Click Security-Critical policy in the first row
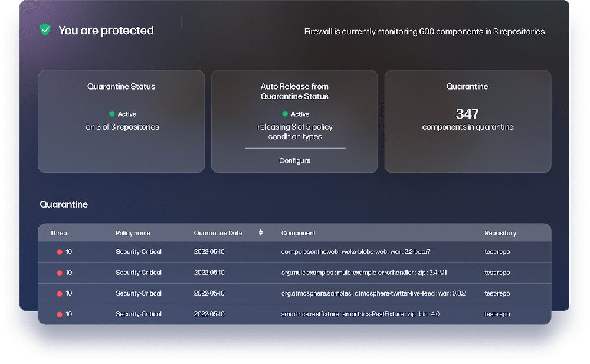 139,252
